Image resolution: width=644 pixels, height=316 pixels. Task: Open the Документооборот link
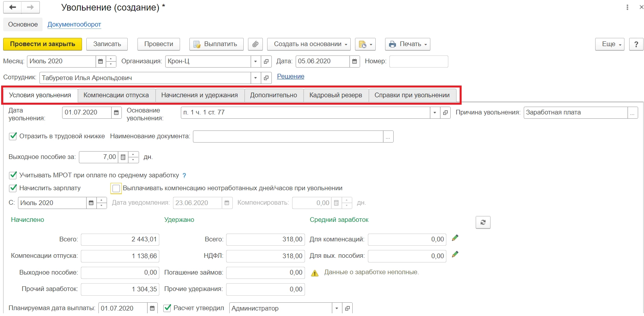pyautogui.click(x=74, y=25)
